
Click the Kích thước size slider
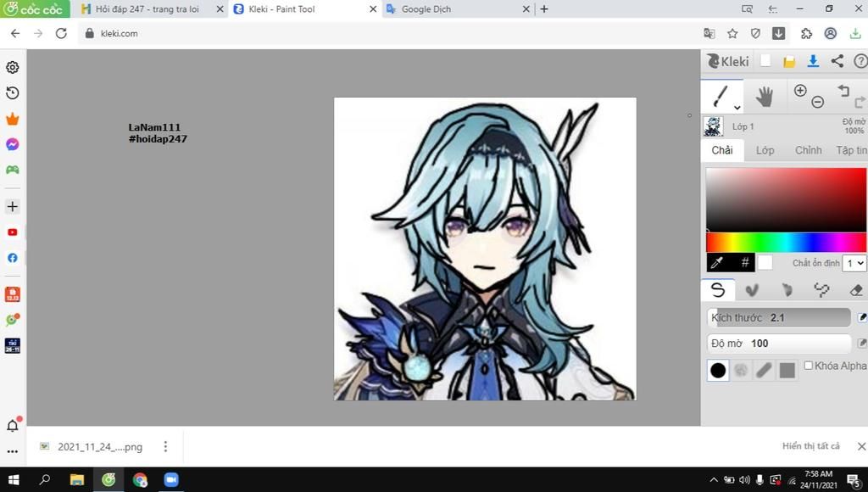tap(779, 317)
